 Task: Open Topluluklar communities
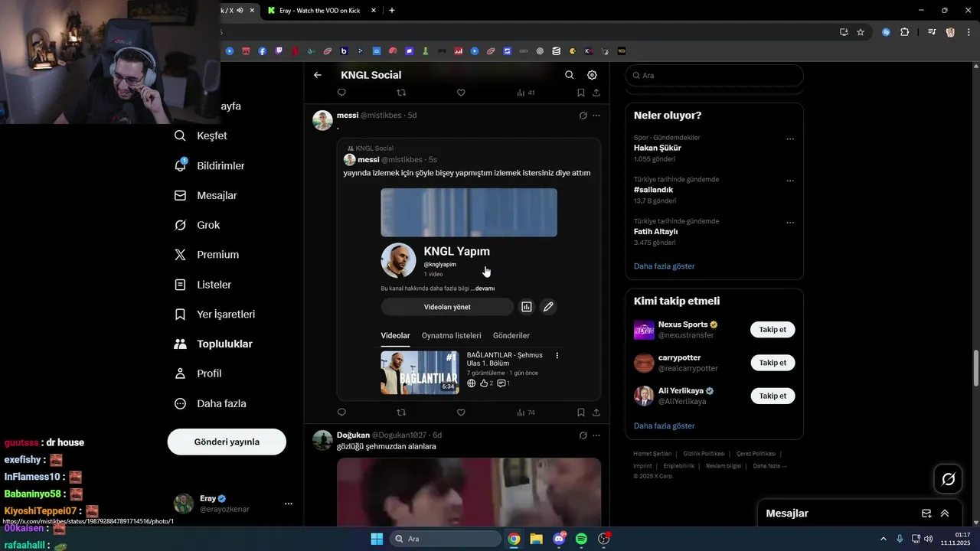click(214, 344)
